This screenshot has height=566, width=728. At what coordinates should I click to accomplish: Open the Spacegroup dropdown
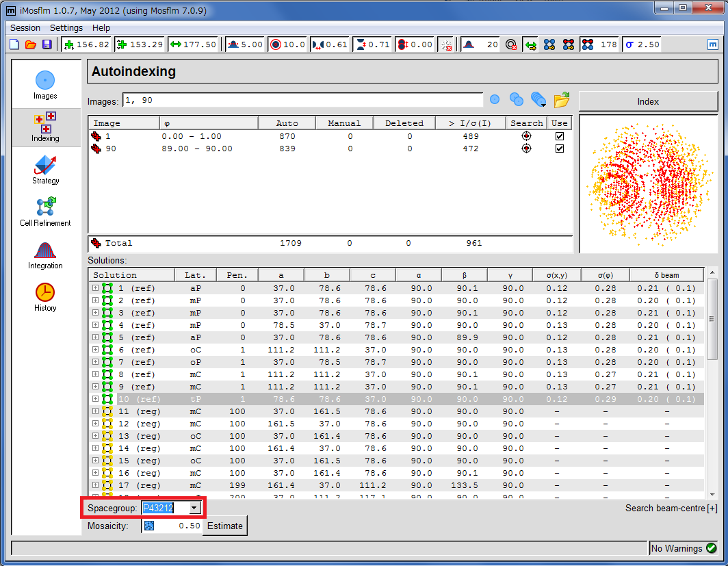click(195, 508)
